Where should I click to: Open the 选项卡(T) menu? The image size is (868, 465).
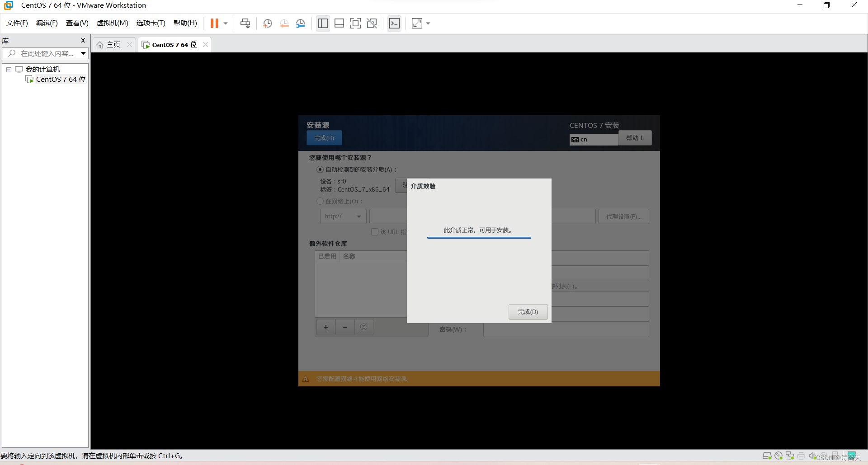tap(151, 23)
